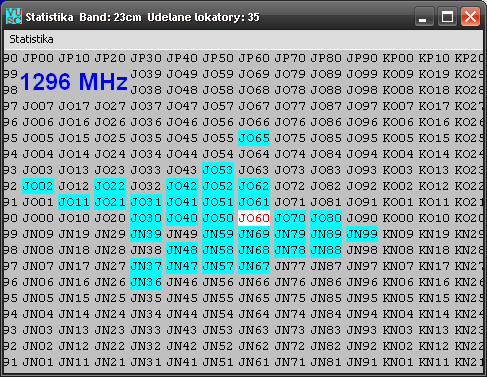Click locator JN39
The height and width of the screenshot is (377, 487).
(146, 234)
